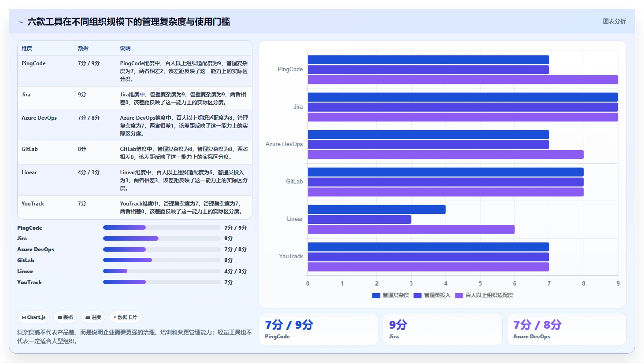Click Jira's 管理员投入 bar in the chart
Screen dimensions: 644x363
pyautogui.click(x=463, y=107)
